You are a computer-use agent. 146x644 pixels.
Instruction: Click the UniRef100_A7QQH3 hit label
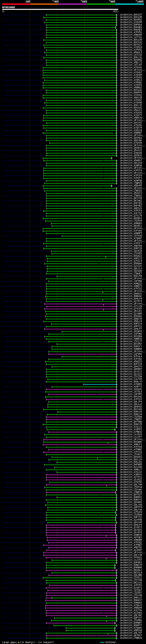coord(131,384)
